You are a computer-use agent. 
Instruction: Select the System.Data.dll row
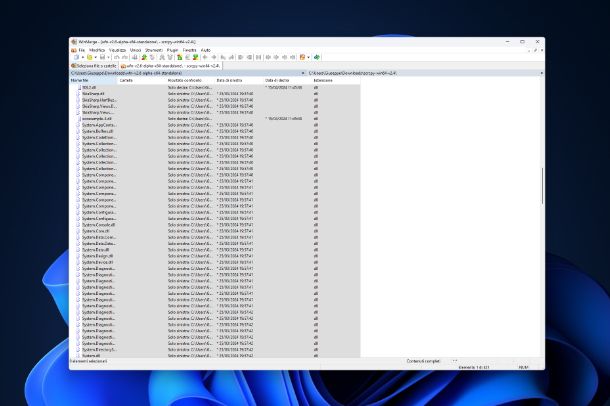(215, 250)
